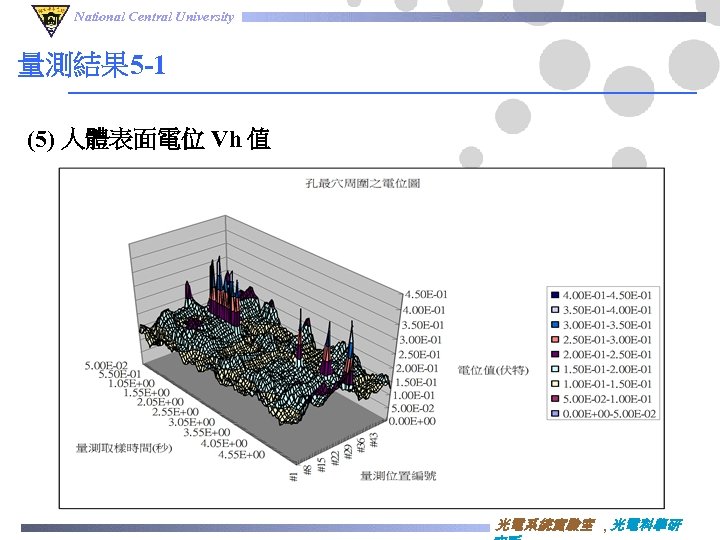Click the chart title '孔最穴周圍之電位圖'
This screenshot has width=720, height=540.
pyautogui.click(x=363, y=183)
